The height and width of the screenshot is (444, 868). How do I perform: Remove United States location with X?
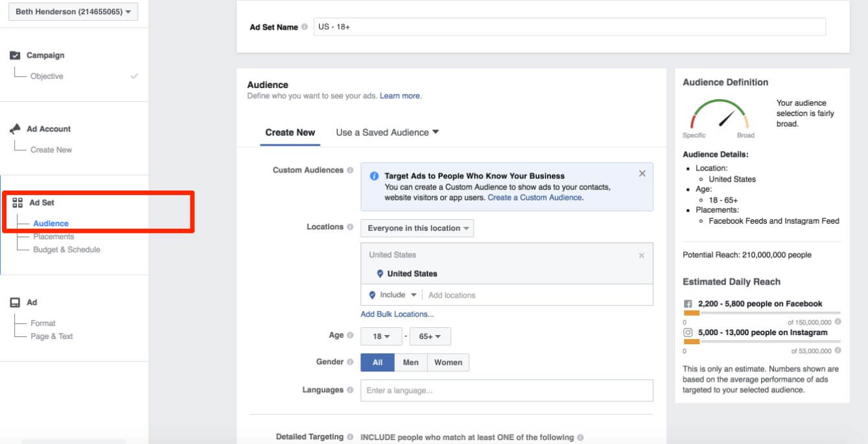click(x=641, y=255)
